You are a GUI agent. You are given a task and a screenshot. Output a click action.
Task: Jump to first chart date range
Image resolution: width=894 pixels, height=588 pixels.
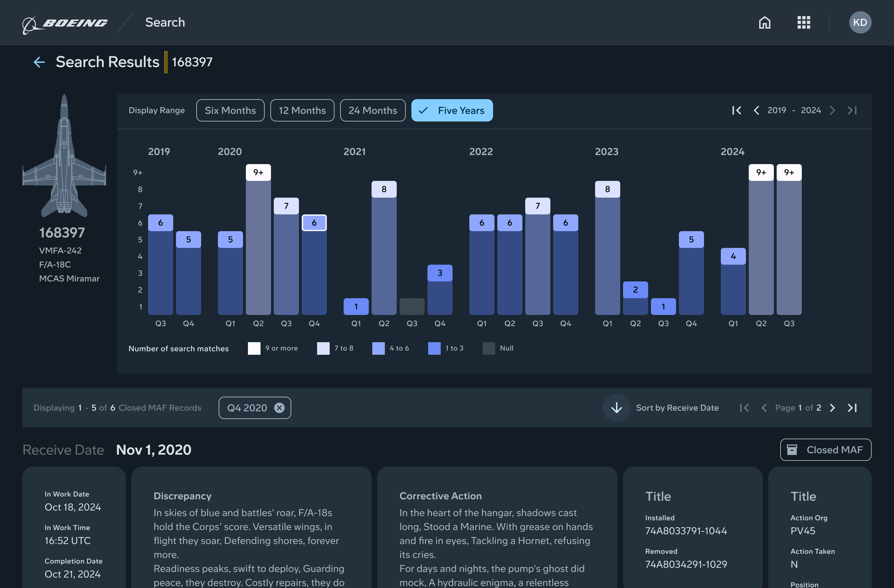(736, 110)
